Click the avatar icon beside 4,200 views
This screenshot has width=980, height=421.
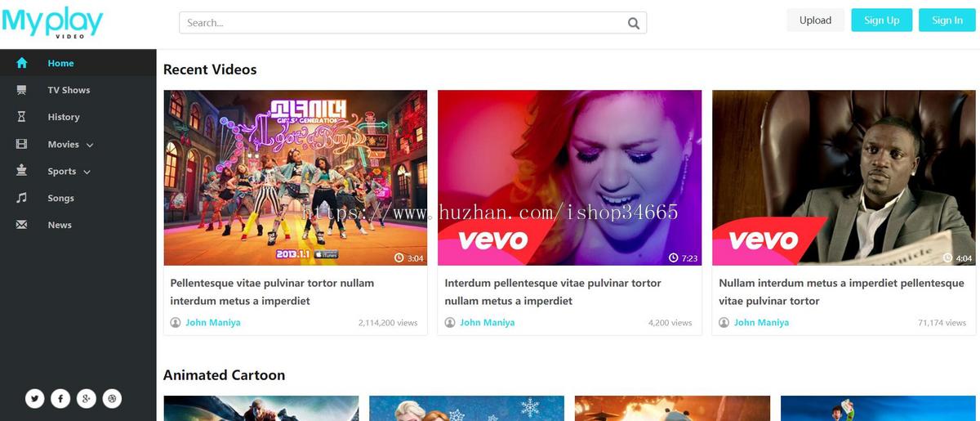[450, 323]
